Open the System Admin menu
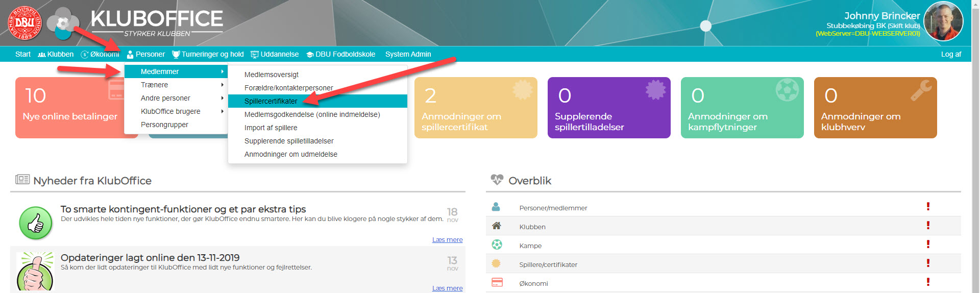The image size is (980, 293). pos(408,54)
